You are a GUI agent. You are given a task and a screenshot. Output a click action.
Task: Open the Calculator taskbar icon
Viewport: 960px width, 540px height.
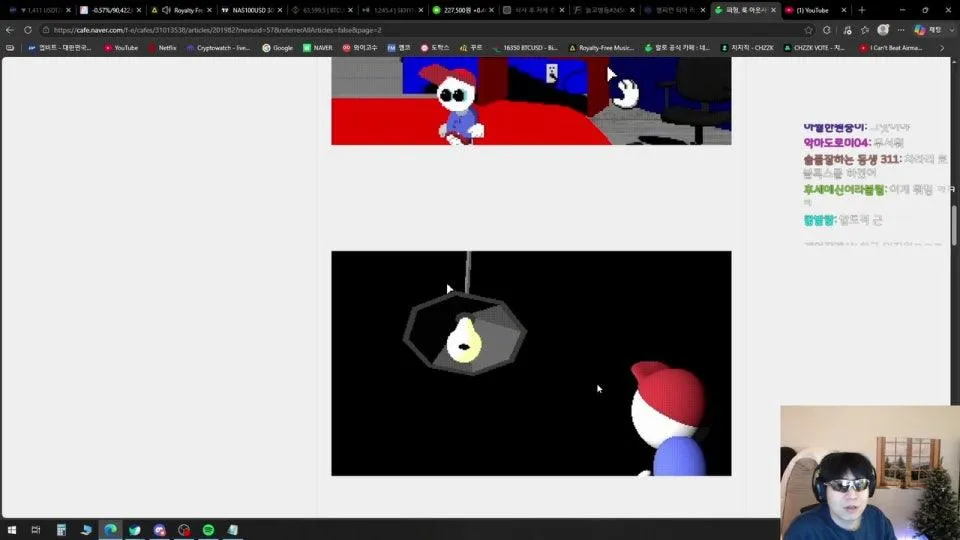pos(61,530)
